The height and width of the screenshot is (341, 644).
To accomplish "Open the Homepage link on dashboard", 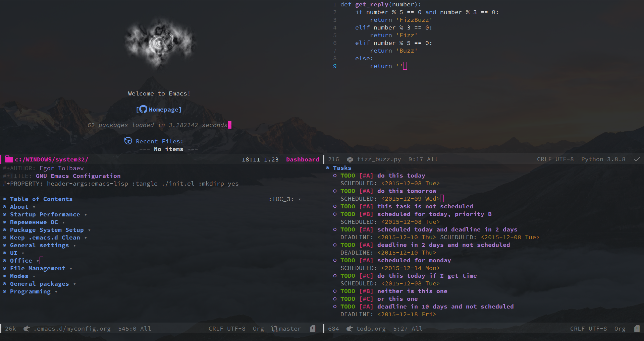I will pos(165,110).
